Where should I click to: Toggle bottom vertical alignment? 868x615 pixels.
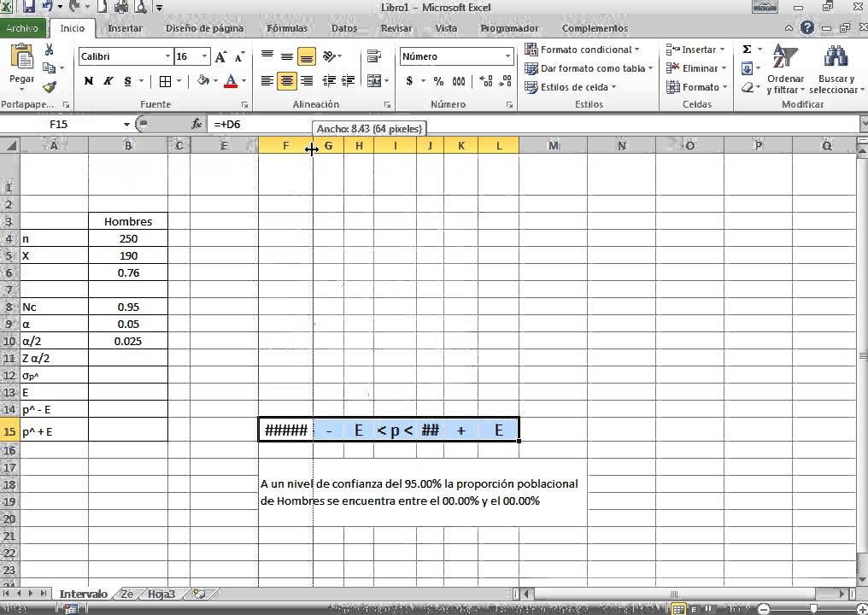click(306, 56)
